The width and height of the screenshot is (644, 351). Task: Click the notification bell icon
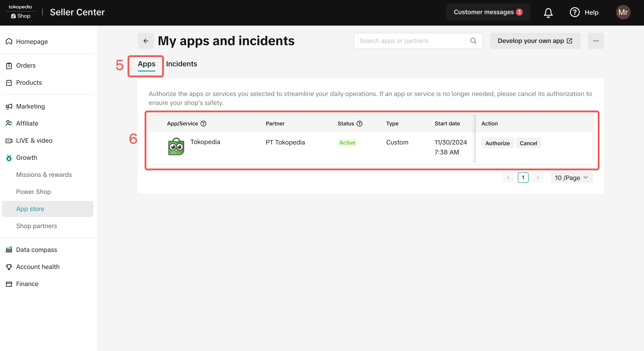pos(548,13)
